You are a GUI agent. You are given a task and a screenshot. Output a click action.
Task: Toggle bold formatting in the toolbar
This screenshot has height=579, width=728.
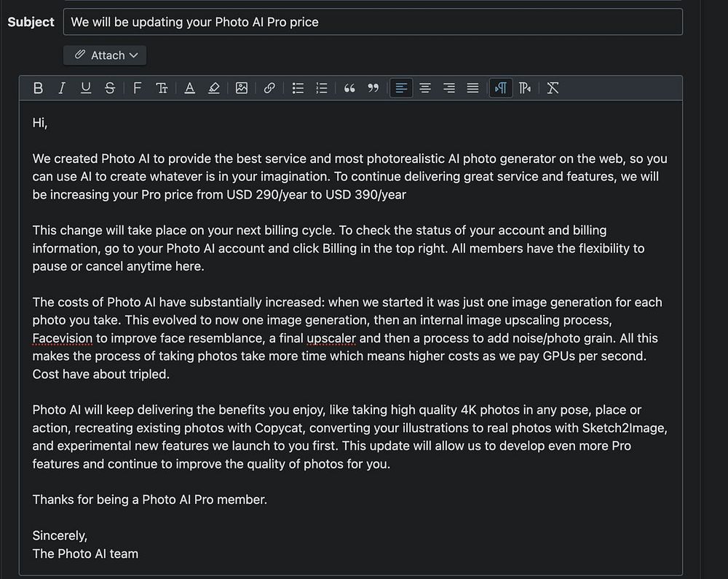(39, 88)
